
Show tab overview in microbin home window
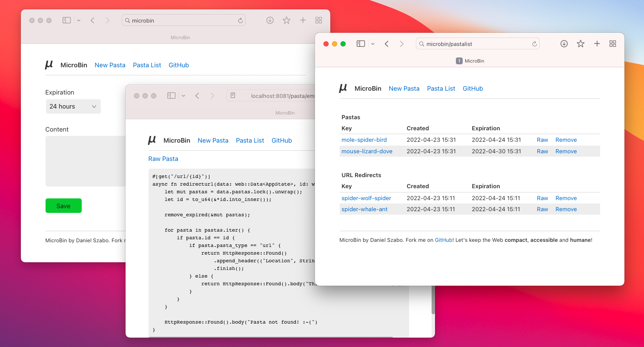pos(319,20)
